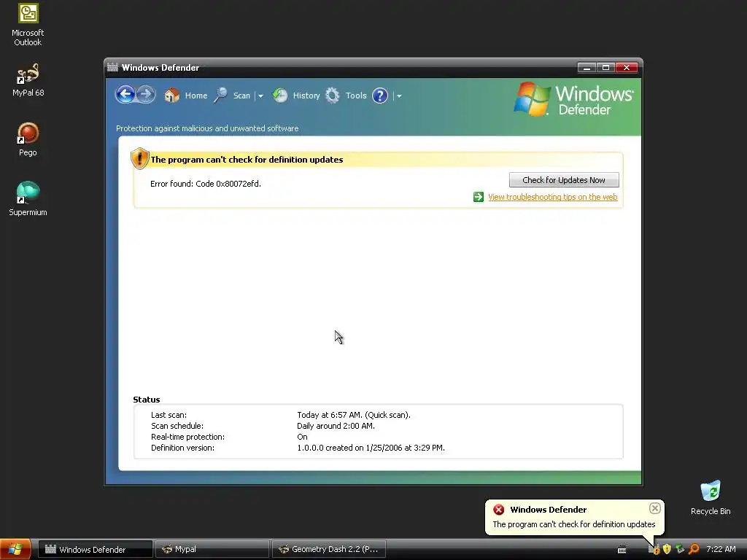747x560 pixels.
Task: Click the Real-time protection On value
Action: 302,437
